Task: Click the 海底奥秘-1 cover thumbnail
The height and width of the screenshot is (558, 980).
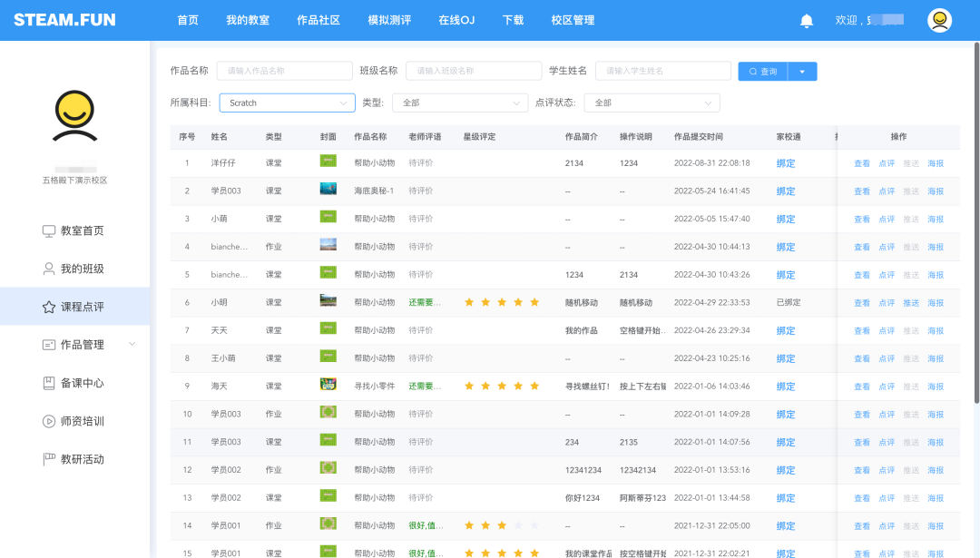Action: (x=328, y=190)
